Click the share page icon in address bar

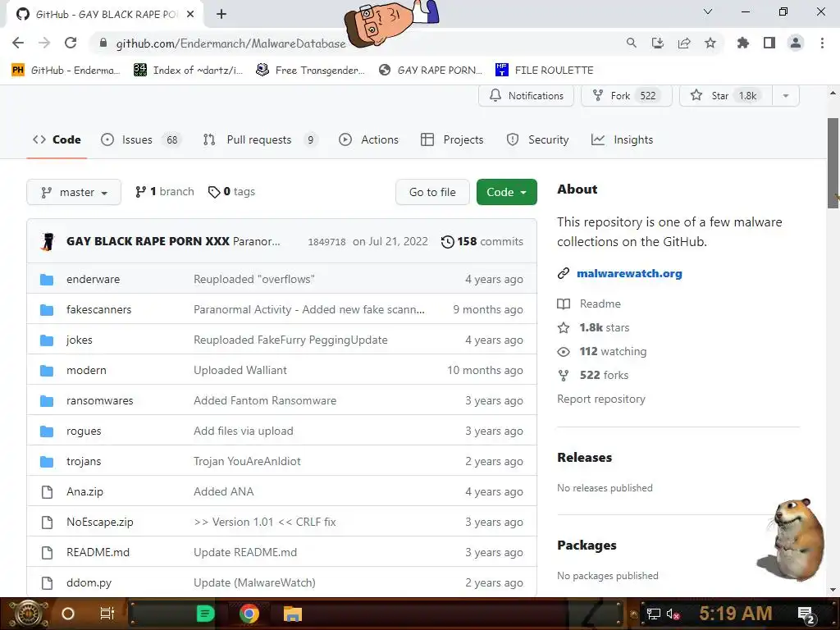pos(684,43)
